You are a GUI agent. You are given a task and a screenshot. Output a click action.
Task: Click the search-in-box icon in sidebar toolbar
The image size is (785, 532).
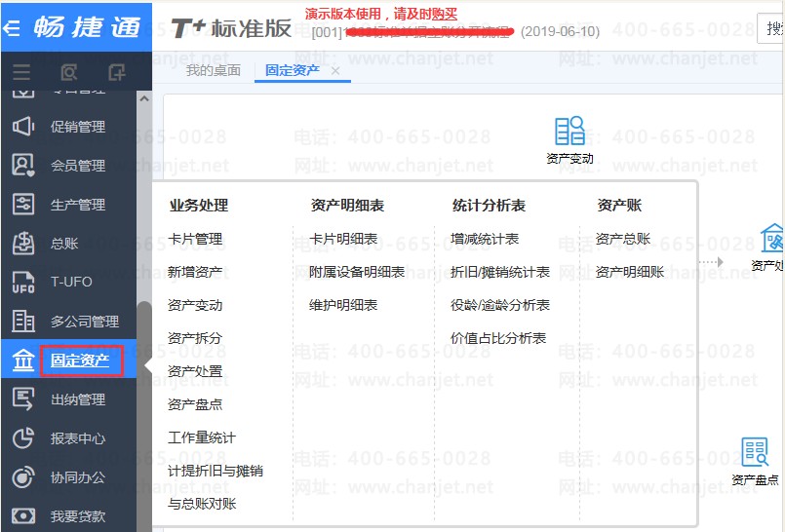[69, 72]
